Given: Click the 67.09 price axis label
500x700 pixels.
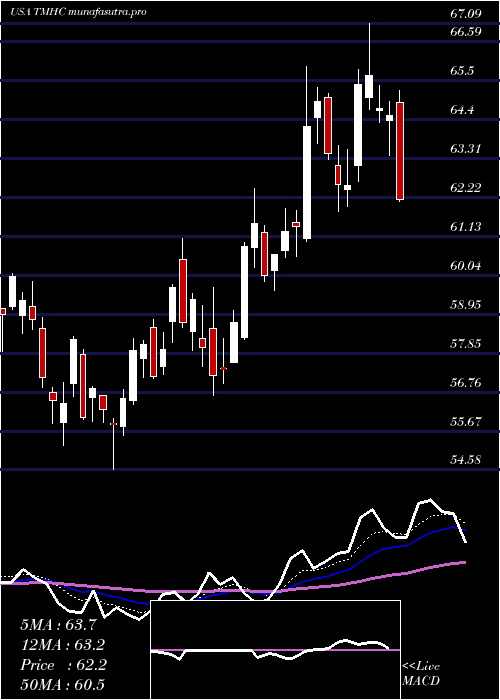Looking at the screenshot, I should (x=466, y=14).
